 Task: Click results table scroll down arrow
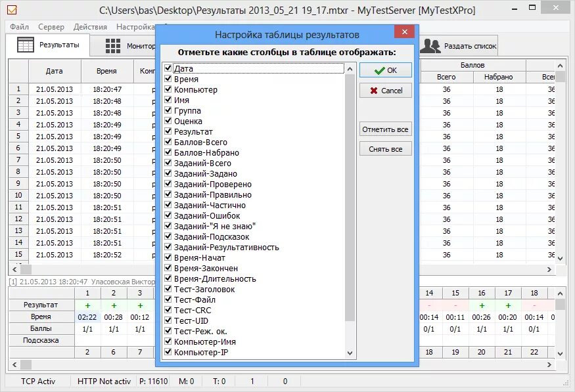tap(560, 258)
